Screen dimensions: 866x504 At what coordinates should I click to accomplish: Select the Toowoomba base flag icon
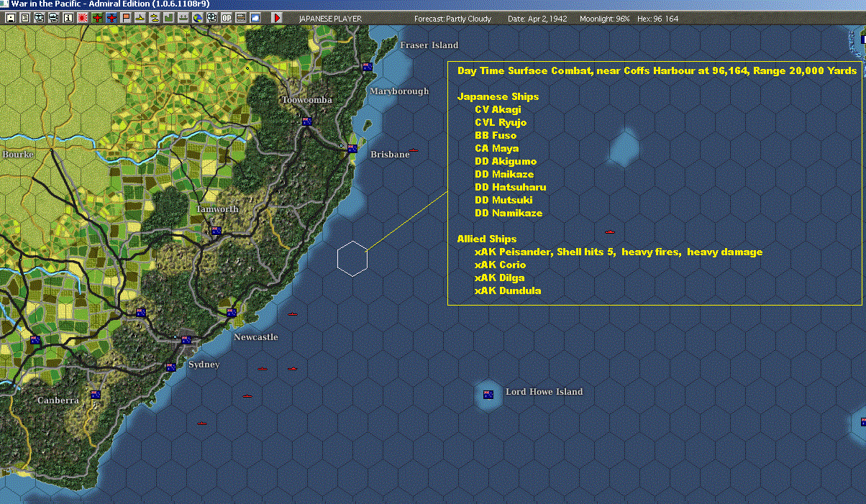[x=307, y=122]
